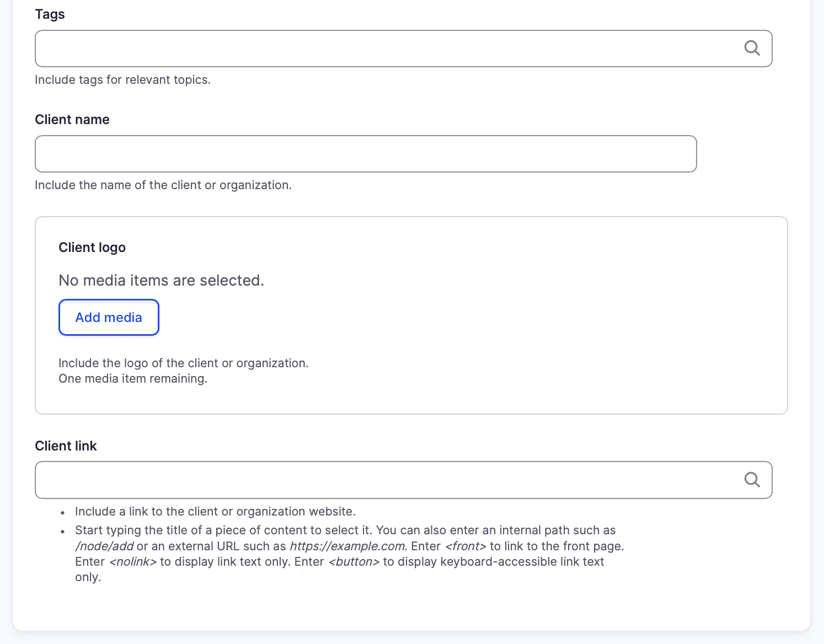Select the Tags field label

click(50, 14)
